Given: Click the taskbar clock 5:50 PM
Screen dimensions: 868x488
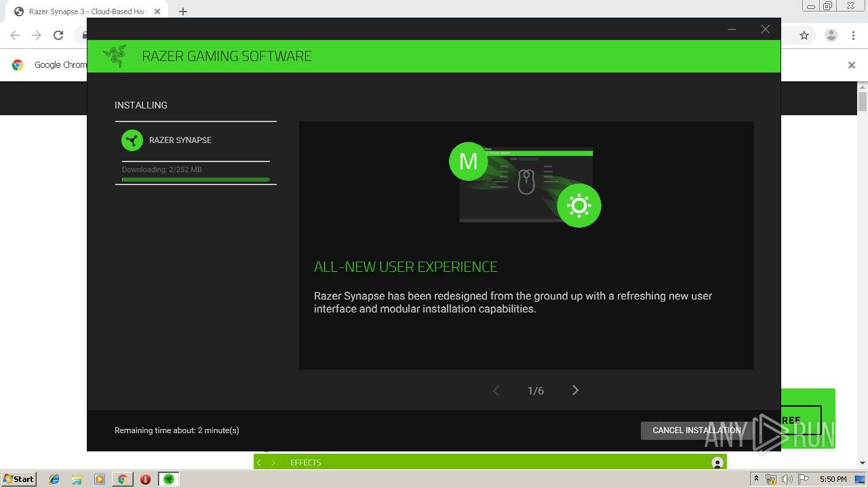Looking at the screenshot, I should pos(833,479).
